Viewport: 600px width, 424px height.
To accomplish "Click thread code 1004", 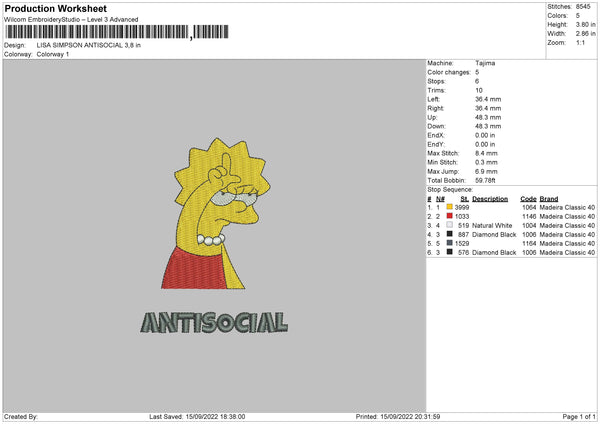I will 529,226.
